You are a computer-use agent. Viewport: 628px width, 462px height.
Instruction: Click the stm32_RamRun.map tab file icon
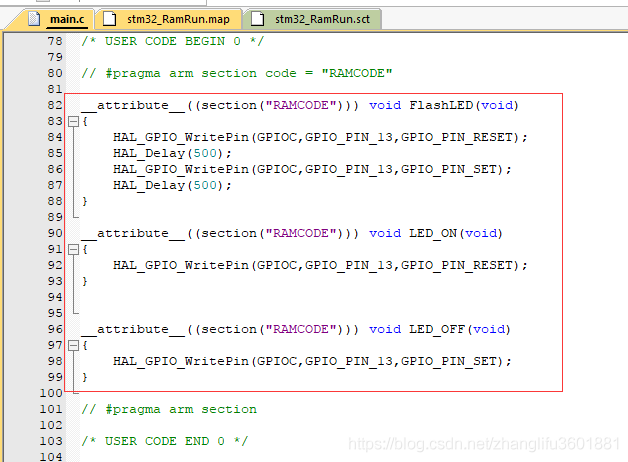click(109, 19)
